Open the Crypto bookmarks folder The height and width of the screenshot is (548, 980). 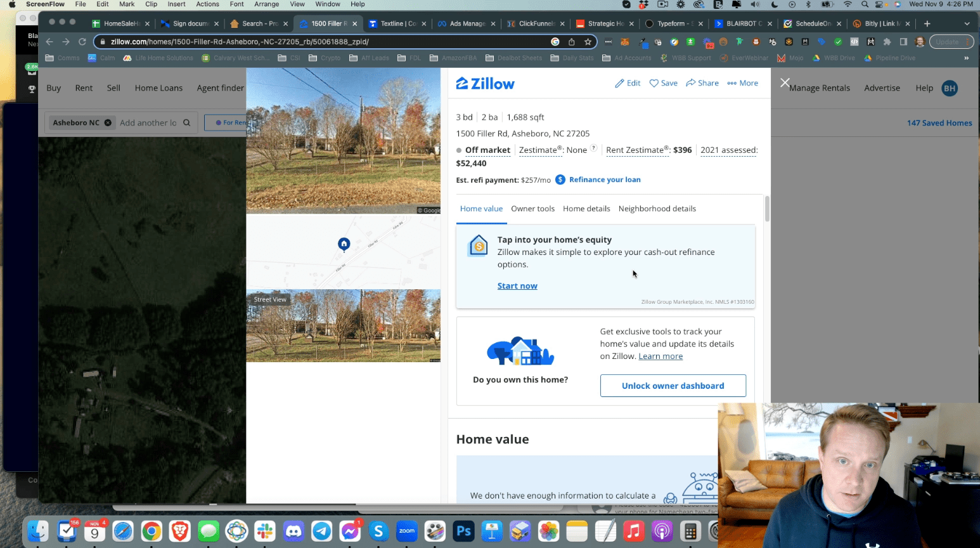click(324, 58)
